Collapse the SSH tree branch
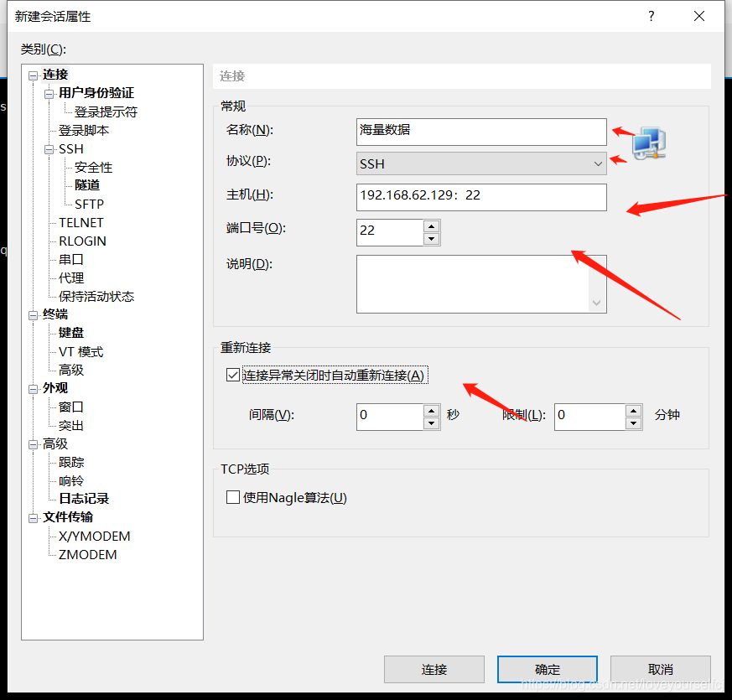 click(x=49, y=148)
